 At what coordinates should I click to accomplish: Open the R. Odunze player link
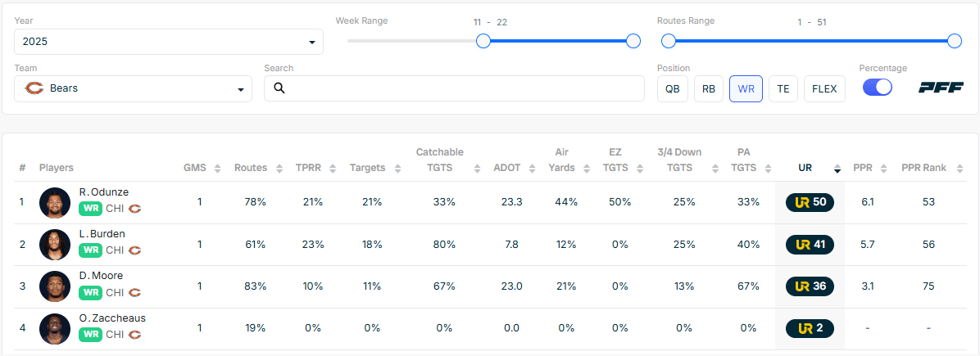[x=103, y=192]
